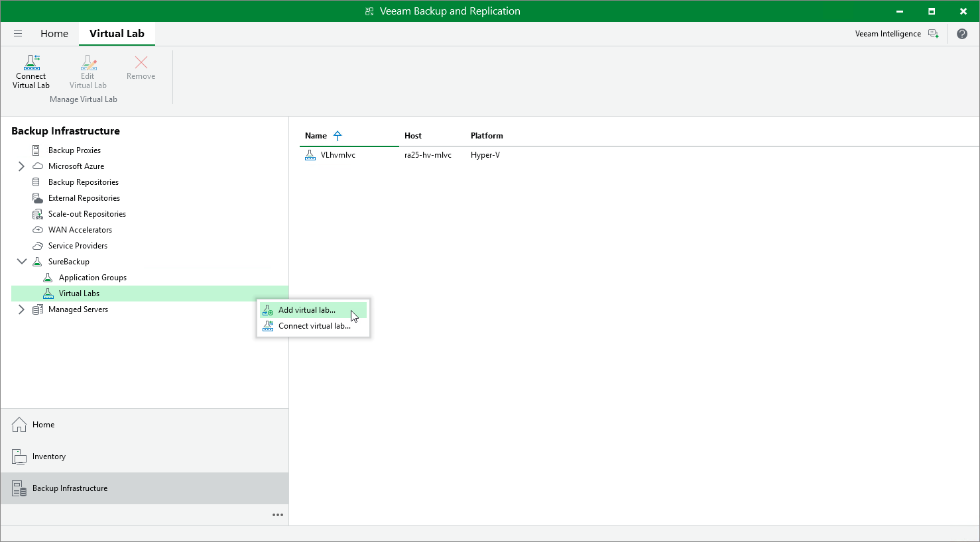980x542 pixels.
Task: Click the SureBackup flask icon
Action: [x=37, y=262]
